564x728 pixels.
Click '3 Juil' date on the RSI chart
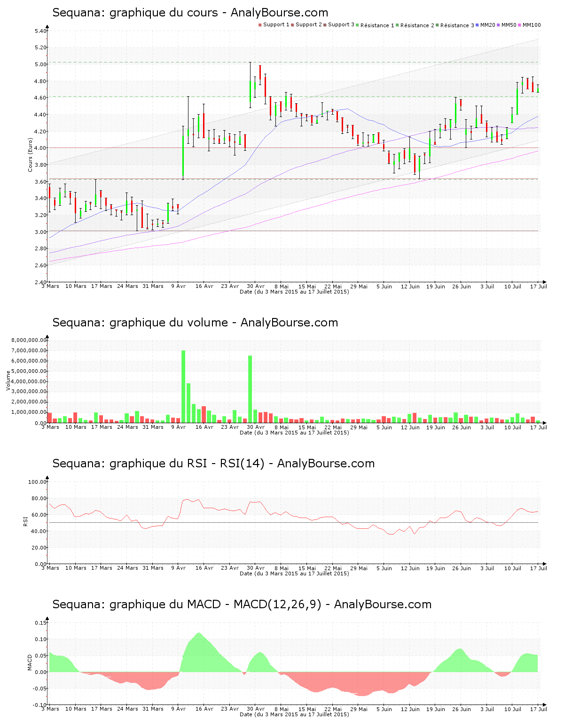487,568
